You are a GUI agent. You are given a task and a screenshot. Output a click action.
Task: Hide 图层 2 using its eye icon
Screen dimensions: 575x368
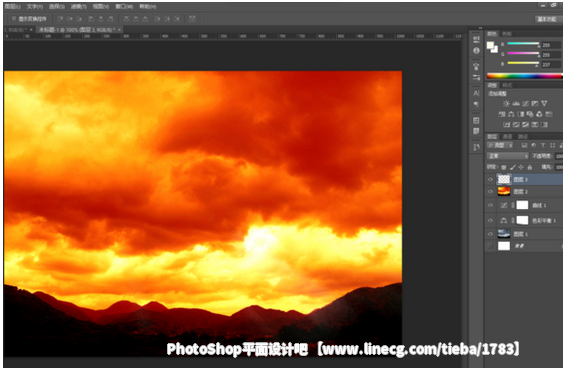490,191
